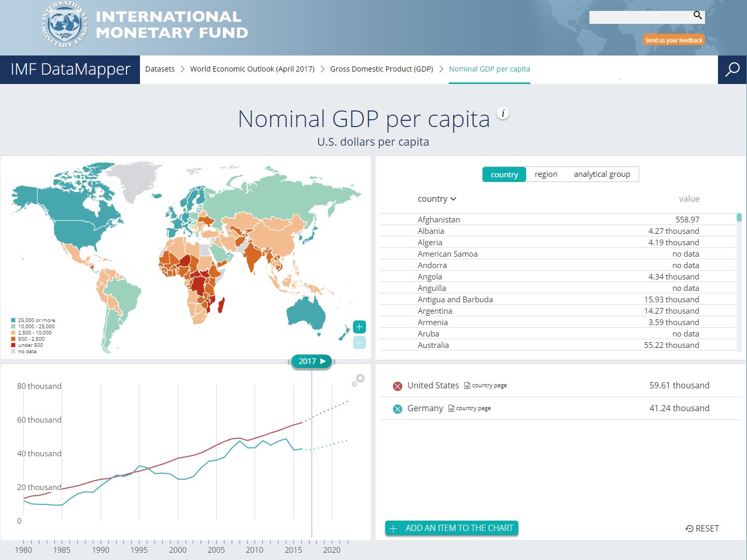Click the 2,500 - 10,000 legend swatch

(13, 333)
